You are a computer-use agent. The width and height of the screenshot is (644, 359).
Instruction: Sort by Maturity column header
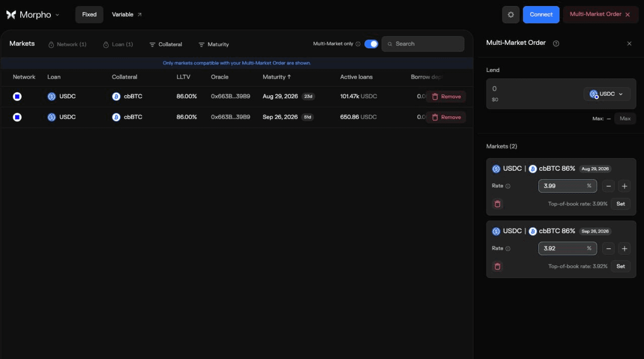pyautogui.click(x=277, y=77)
